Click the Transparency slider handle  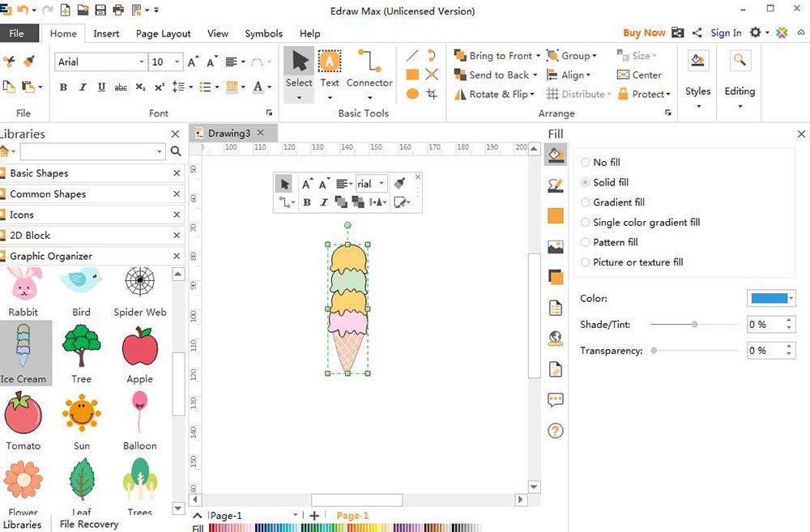654,351
